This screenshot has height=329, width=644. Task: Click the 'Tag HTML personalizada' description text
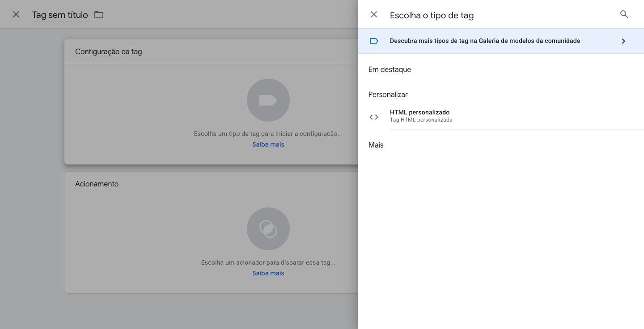(x=421, y=120)
